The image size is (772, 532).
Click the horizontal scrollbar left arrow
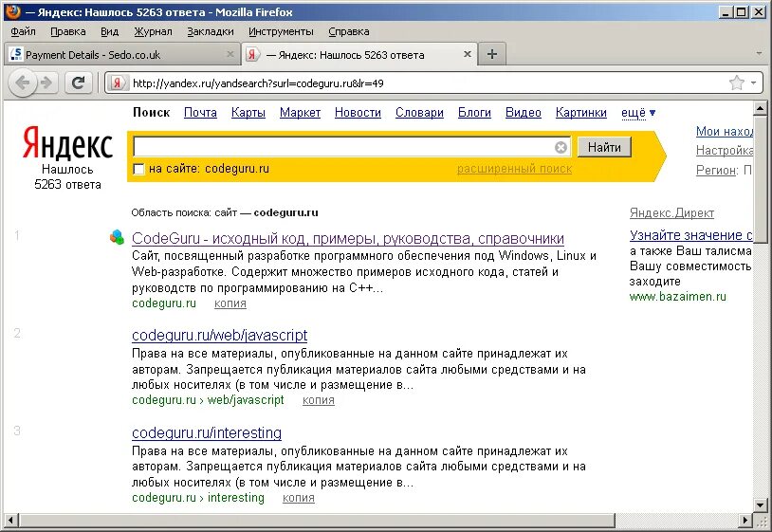tap(10, 520)
